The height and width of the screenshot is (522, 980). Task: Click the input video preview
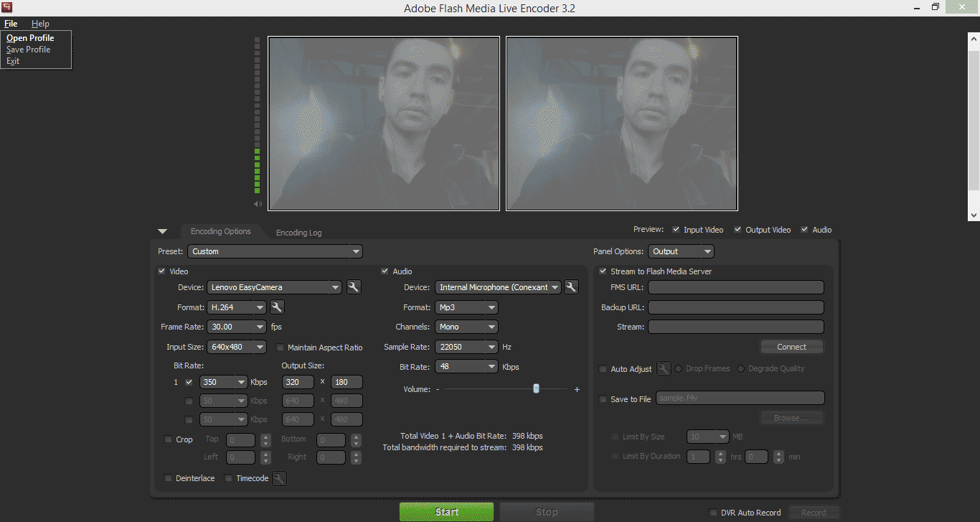click(384, 123)
